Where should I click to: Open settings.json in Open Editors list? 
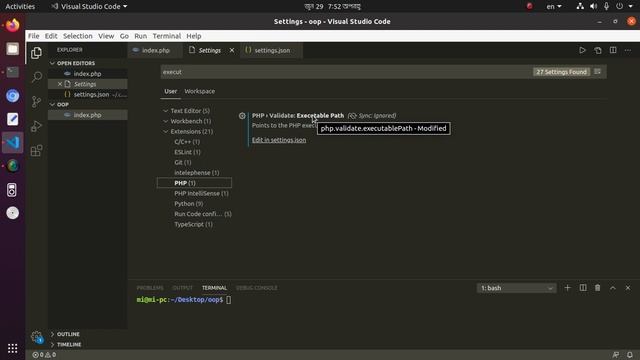click(x=91, y=94)
